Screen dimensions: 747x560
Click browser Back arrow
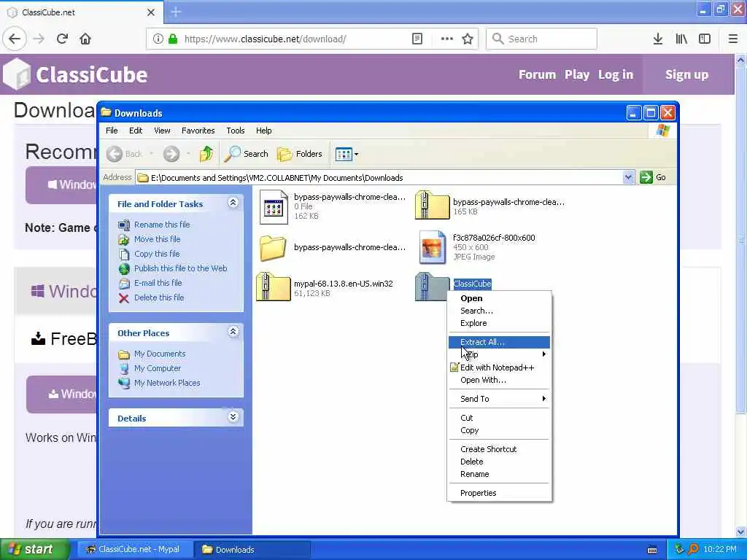tap(15, 39)
